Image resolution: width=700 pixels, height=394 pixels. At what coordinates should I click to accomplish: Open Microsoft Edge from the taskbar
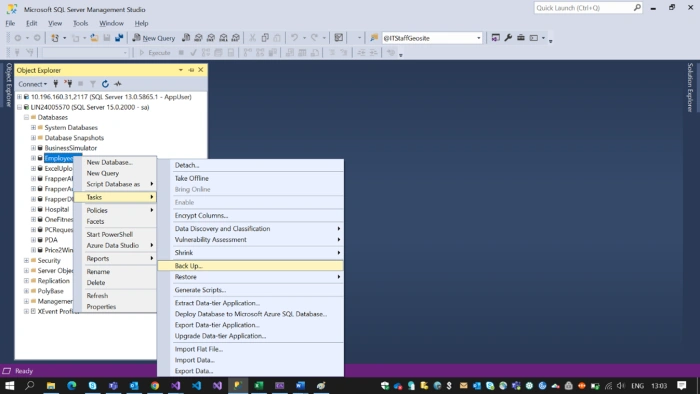point(71,386)
